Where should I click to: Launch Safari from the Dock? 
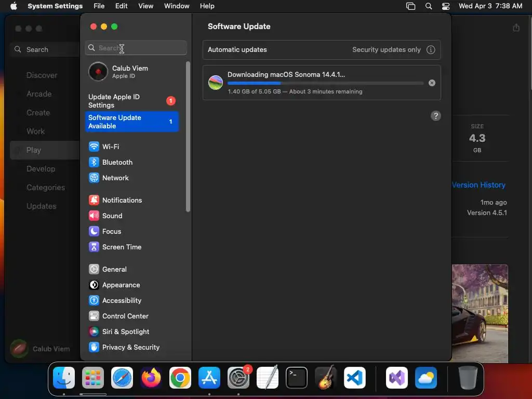tap(122, 378)
